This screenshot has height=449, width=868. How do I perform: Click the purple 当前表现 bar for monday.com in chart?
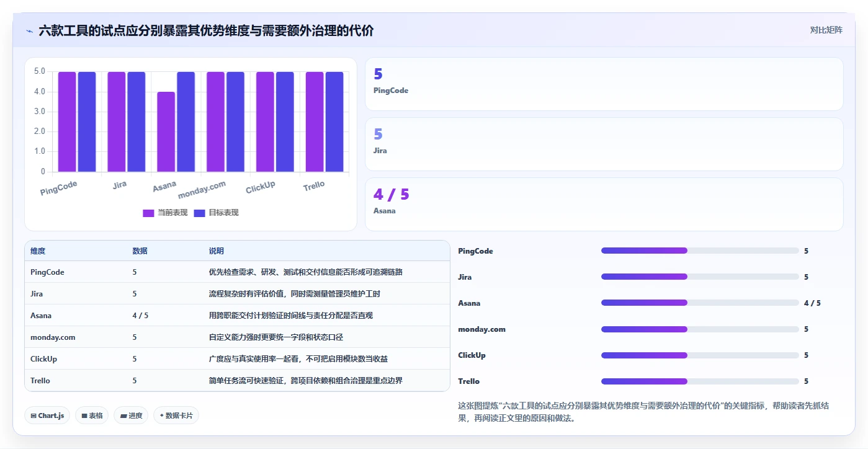click(216, 122)
